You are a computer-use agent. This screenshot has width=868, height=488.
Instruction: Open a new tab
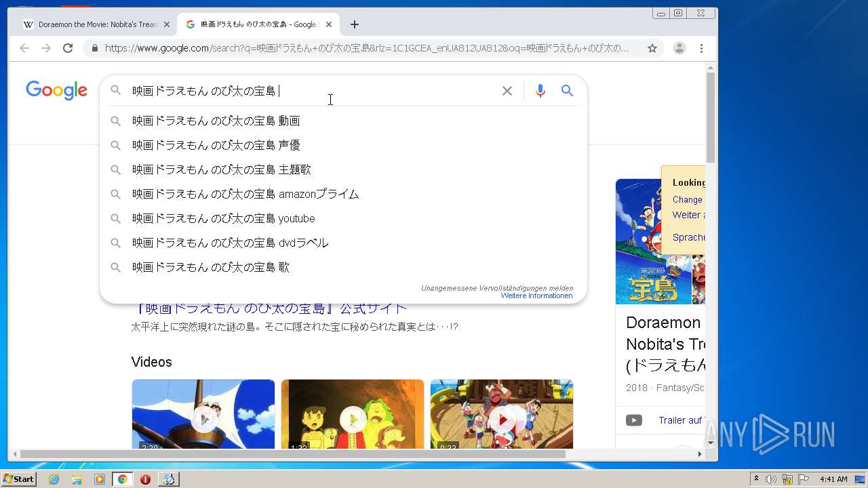click(x=355, y=24)
